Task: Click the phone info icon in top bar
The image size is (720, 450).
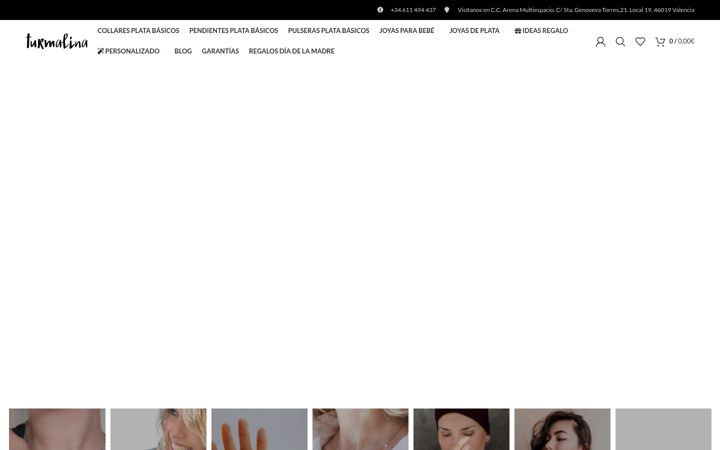Action: point(380,10)
